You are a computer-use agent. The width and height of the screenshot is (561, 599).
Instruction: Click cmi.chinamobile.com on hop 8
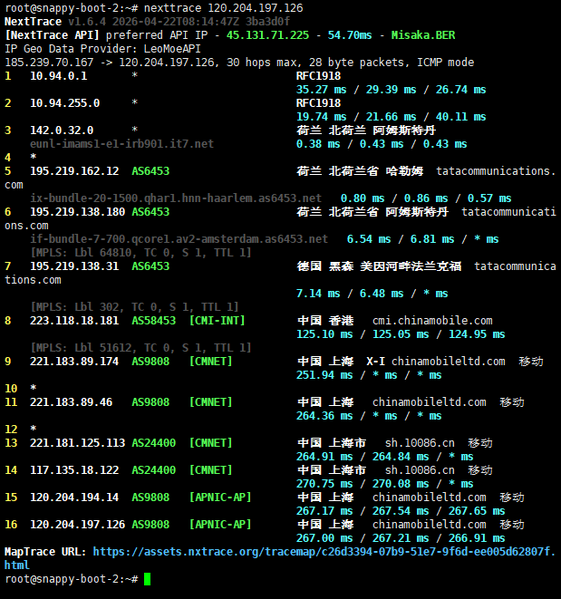click(x=432, y=321)
